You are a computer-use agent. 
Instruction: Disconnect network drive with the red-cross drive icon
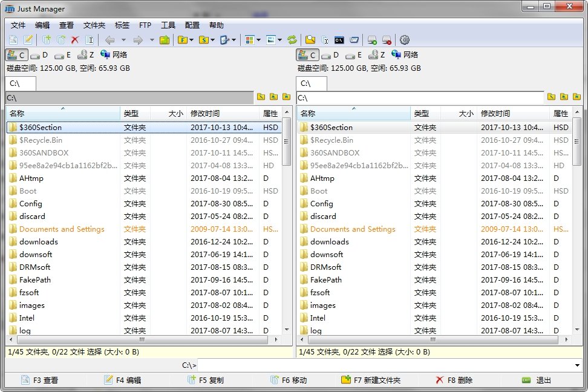click(387, 40)
